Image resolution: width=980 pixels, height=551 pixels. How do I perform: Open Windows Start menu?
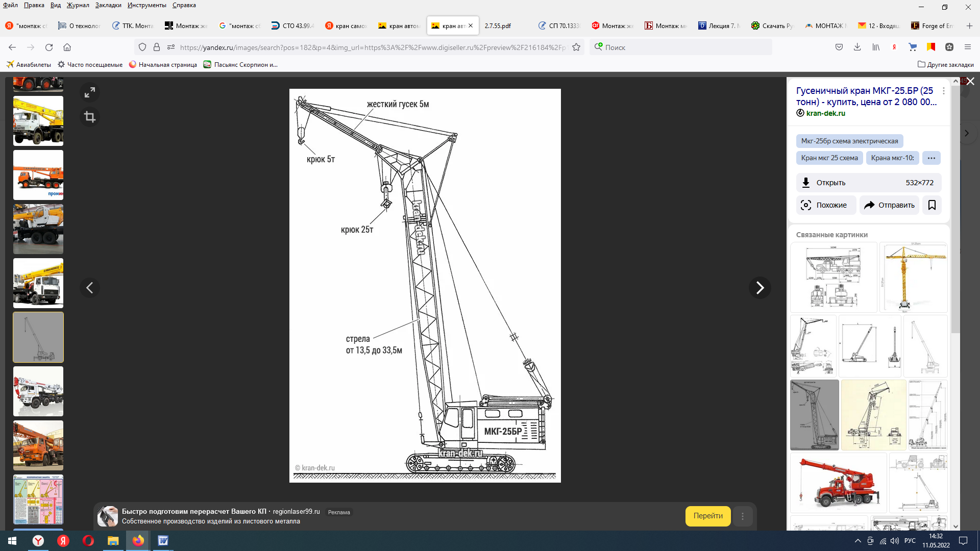coord(12,541)
